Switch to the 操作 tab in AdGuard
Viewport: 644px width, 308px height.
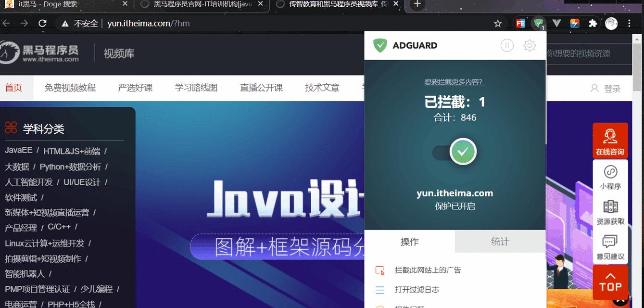tap(410, 242)
